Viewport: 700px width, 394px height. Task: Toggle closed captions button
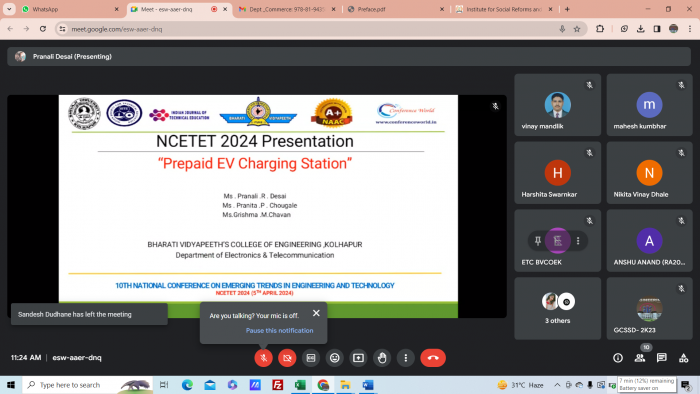(x=311, y=358)
